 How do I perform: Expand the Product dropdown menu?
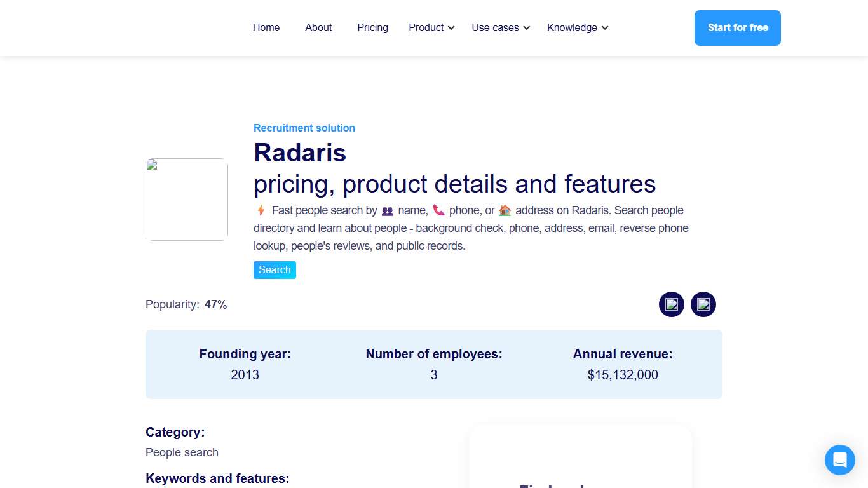coord(431,28)
